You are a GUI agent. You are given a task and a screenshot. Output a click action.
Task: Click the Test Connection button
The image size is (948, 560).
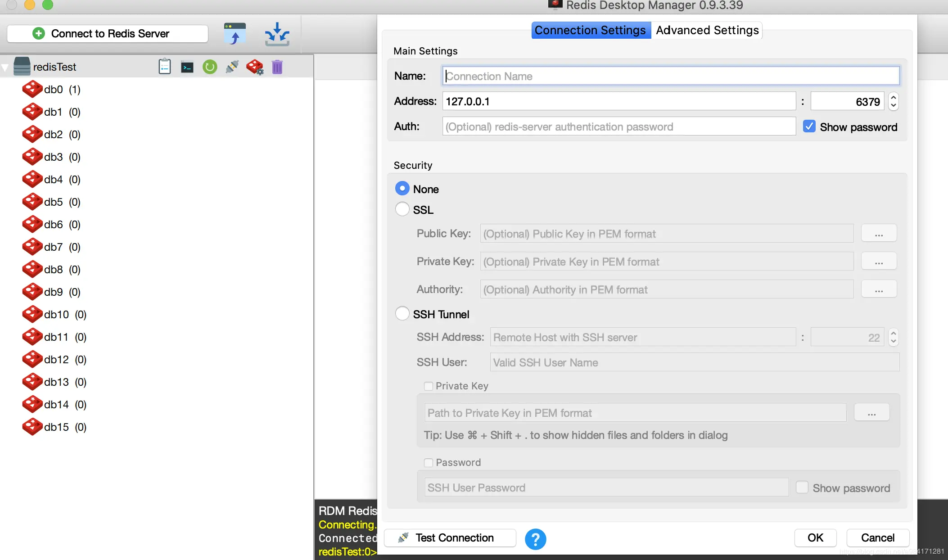(x=450, y=538)
